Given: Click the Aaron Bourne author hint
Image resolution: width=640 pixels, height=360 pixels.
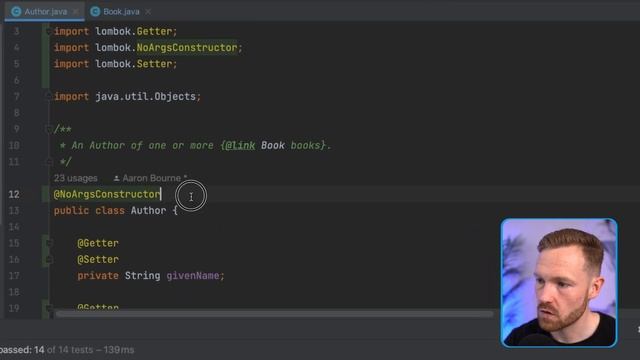Looking at the screenshot, I should tap(150, 178).
